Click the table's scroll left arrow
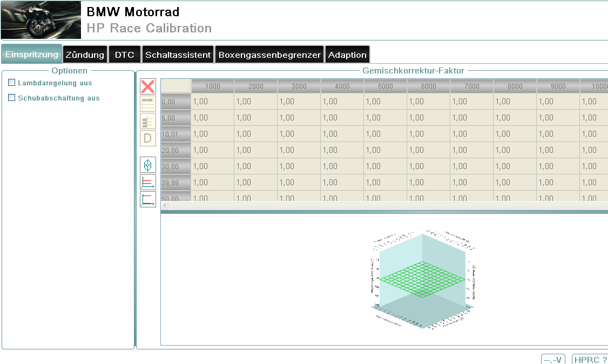 (165, 206)
